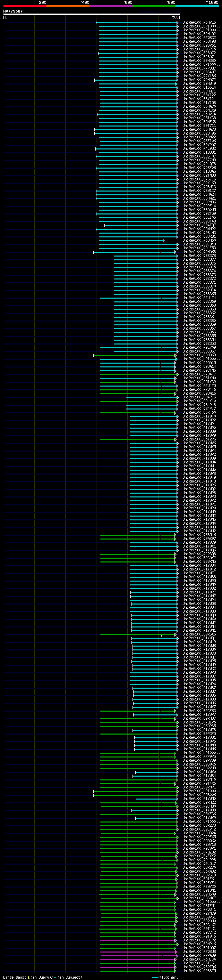This screenshot has height=980, width=222.
Task: Open hit UniRef100_A7Q8C2
Action: click(x=199, y=38)
